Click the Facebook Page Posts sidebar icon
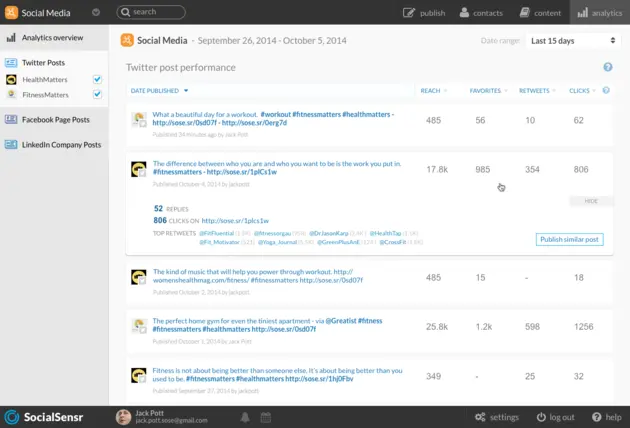 click(11, 119)
